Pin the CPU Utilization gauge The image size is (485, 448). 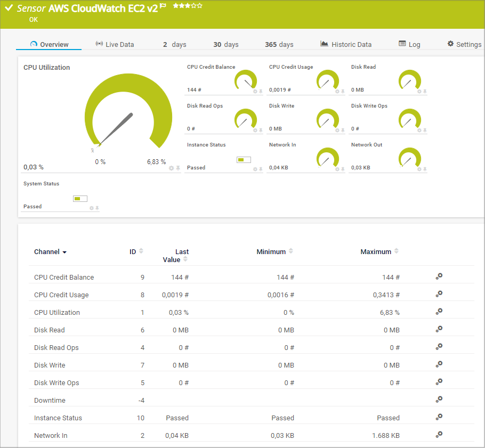point(178,168)
